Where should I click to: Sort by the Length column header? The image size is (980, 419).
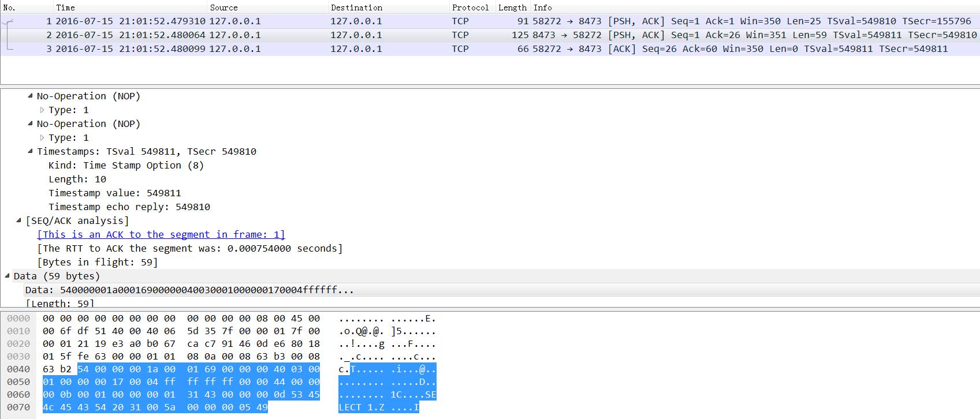513,8
